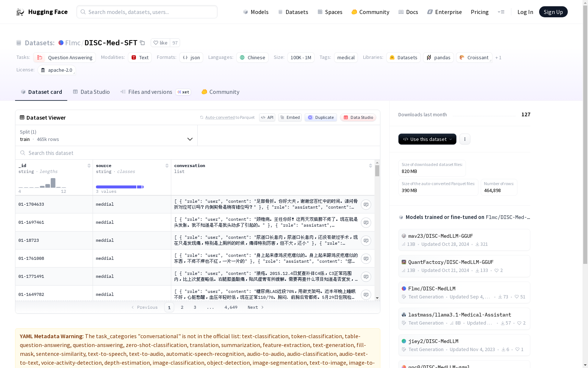Click the Hugging Face logo icon
588x368 pixels.
point(20,12)
